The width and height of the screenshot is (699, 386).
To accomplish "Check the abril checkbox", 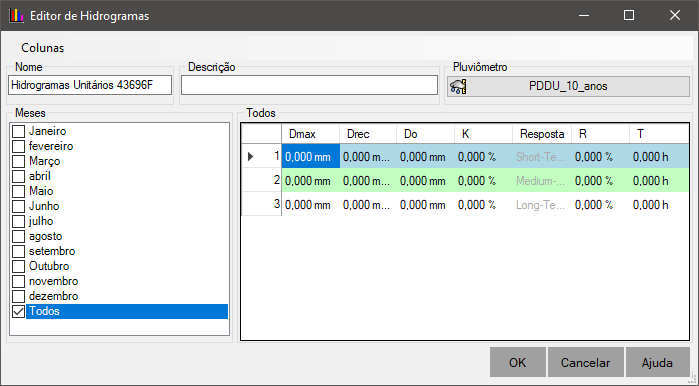I will click(18, 176).
